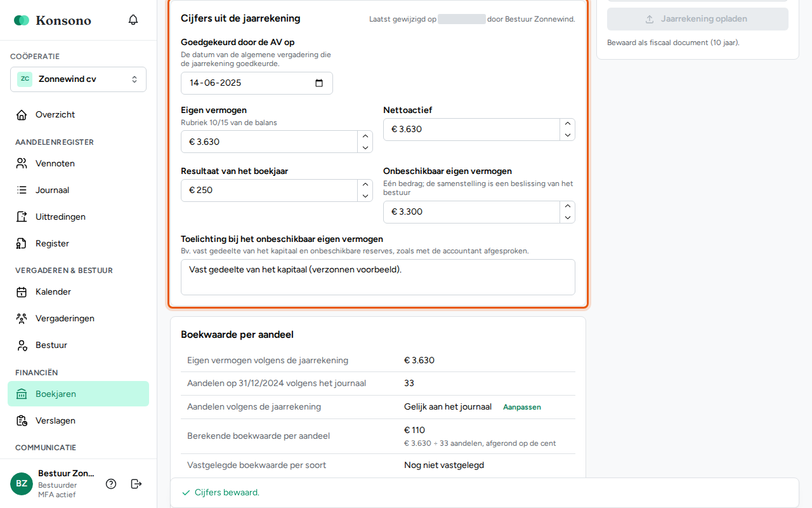Open Vennoten in the sidebar

click(x=78, y=164)
